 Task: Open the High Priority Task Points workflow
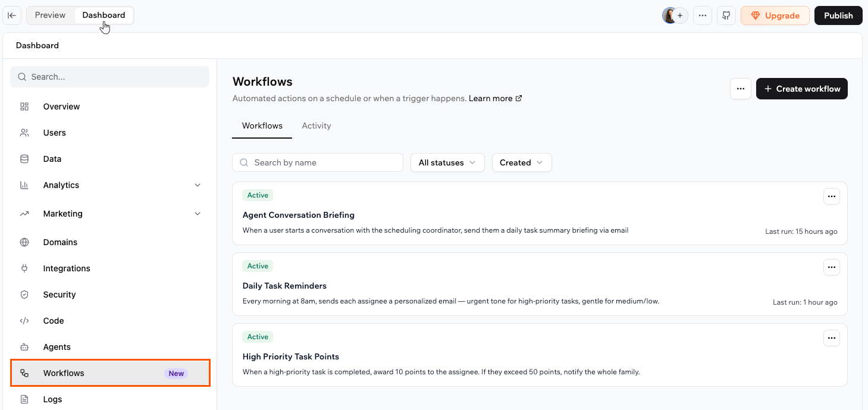tap(540, 355)
